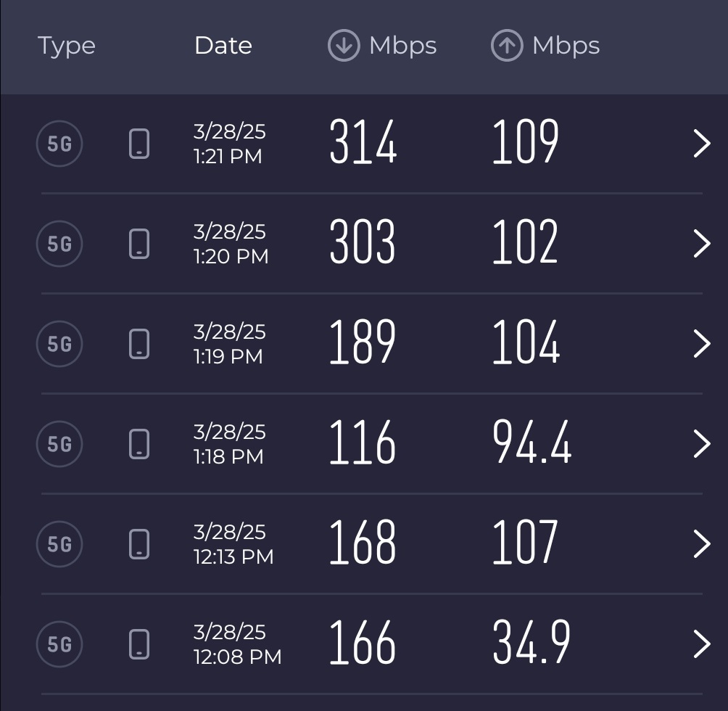Select the 168 download speed value

[x=363, y=542]
